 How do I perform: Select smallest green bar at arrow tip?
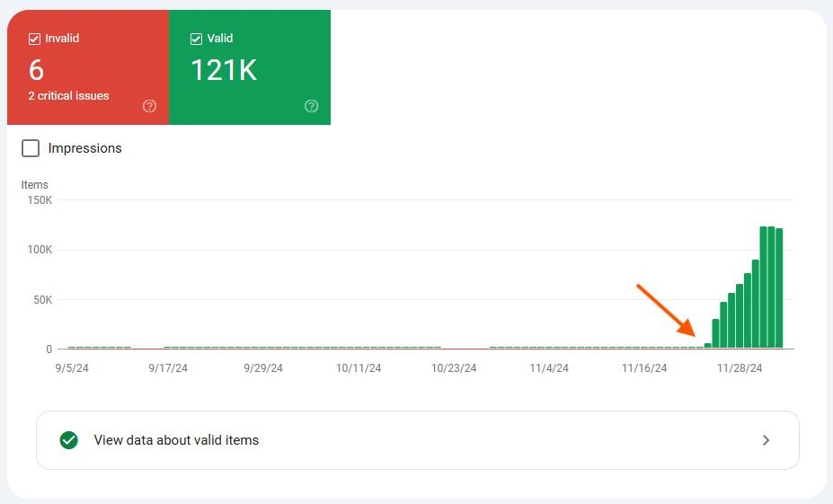(x=707, y=345)
